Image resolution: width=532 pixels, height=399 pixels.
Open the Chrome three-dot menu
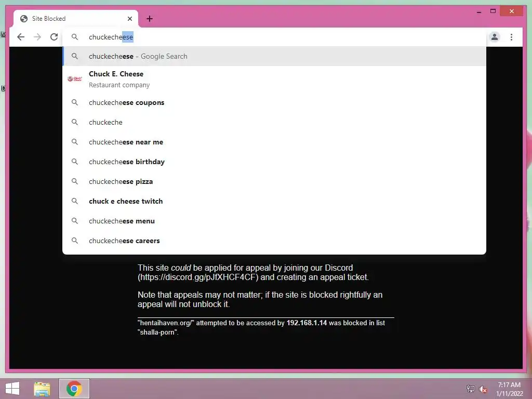click(x=511, y=37)
